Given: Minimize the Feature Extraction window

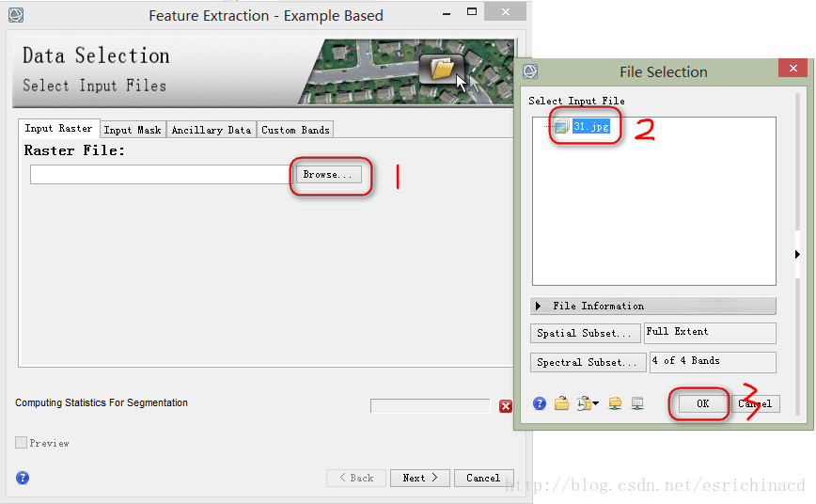Looking at the screenshot, I should point(446,13).
